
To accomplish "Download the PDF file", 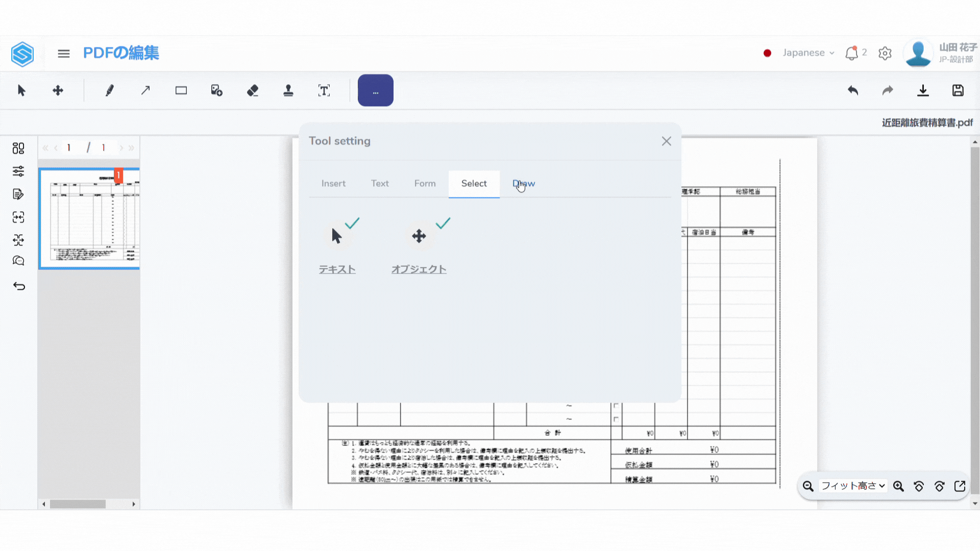I will tap(923, 91).
